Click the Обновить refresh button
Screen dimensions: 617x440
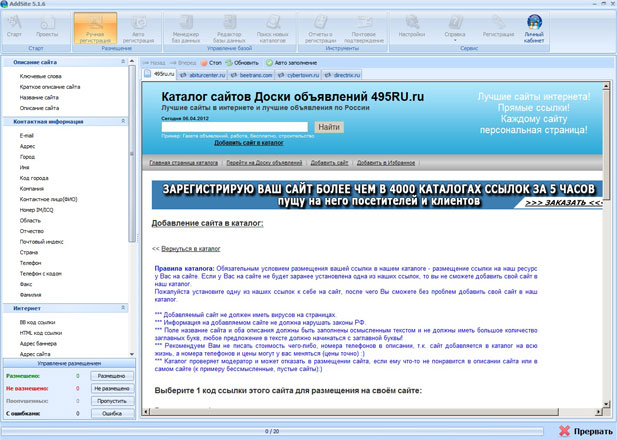(x=242, y=63)
